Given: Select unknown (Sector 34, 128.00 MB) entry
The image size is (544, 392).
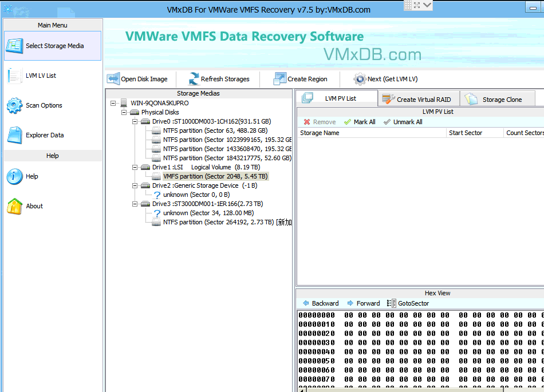Looking at the screenshot, I should point(208,213).
